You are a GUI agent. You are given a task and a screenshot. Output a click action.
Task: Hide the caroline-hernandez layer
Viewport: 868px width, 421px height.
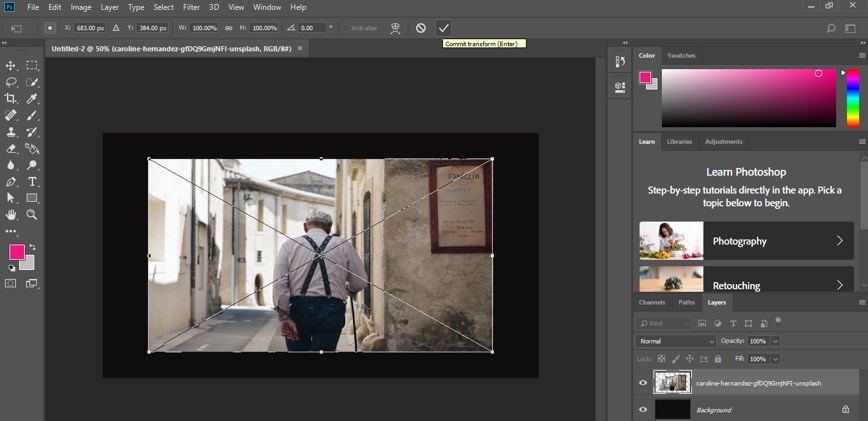tap(642, 383)
